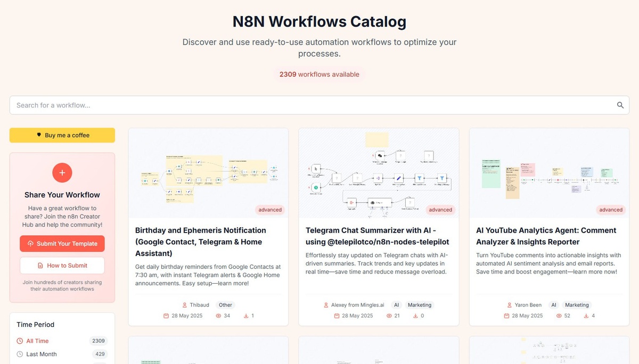Image resolution: width=639 pixels, height=364 pixels.
Task: Open Telegram Chat Summarizer with AI title
Action: click(x=378, y=236)
